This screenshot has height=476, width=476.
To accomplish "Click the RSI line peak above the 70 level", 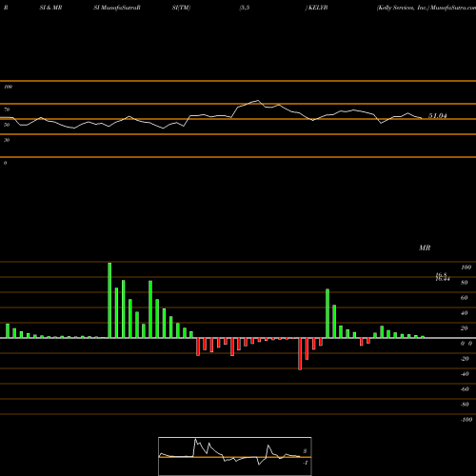I will pyautogui.click(x=258, y=101).
